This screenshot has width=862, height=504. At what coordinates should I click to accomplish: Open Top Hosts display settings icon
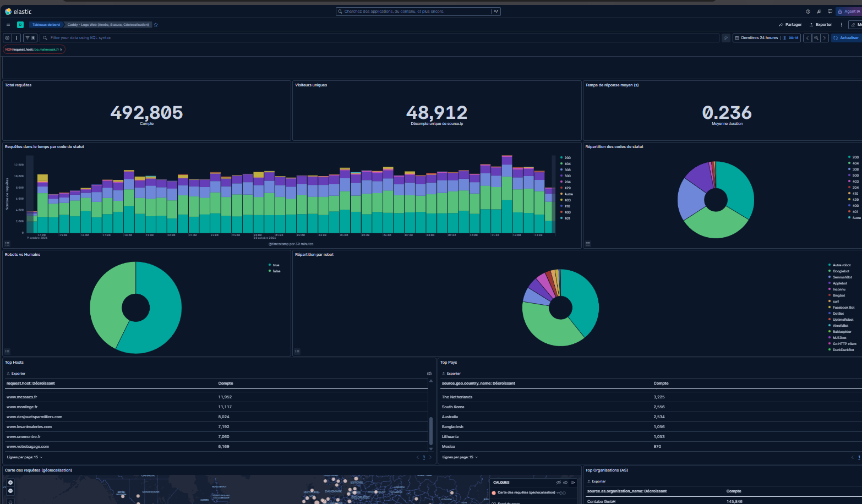(429, 374)
